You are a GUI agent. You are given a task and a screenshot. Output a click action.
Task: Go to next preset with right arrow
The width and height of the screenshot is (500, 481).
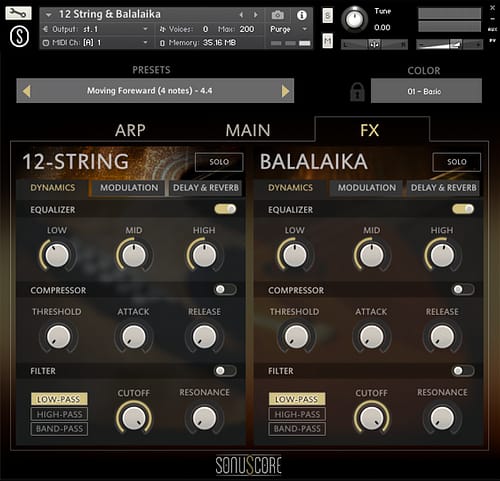285,91
